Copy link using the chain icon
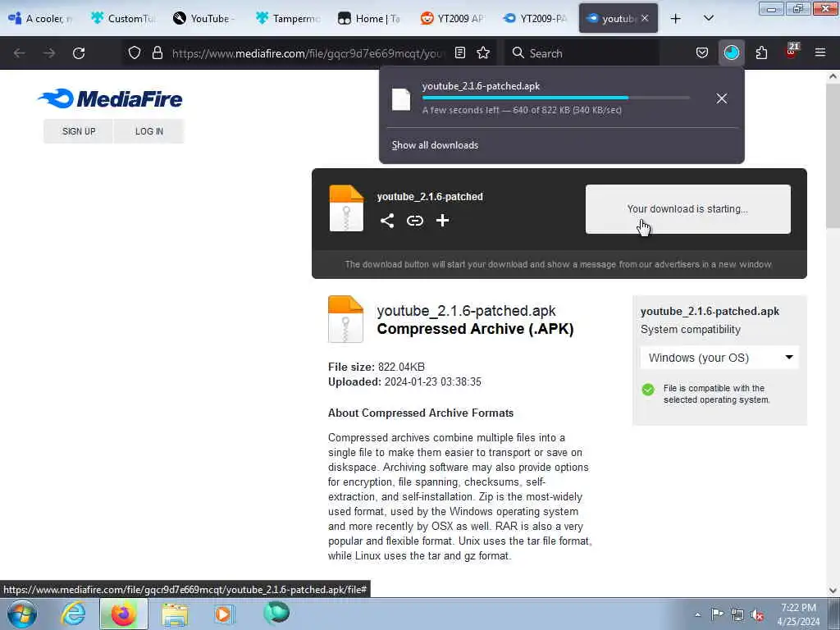The width and height of the screenshot is (840, 630). (x=414, y=220)
